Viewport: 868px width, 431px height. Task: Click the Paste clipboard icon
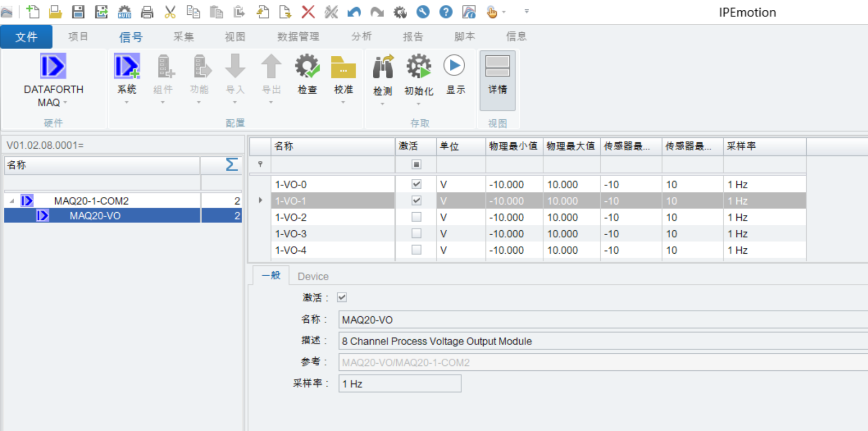coord(216,11)
